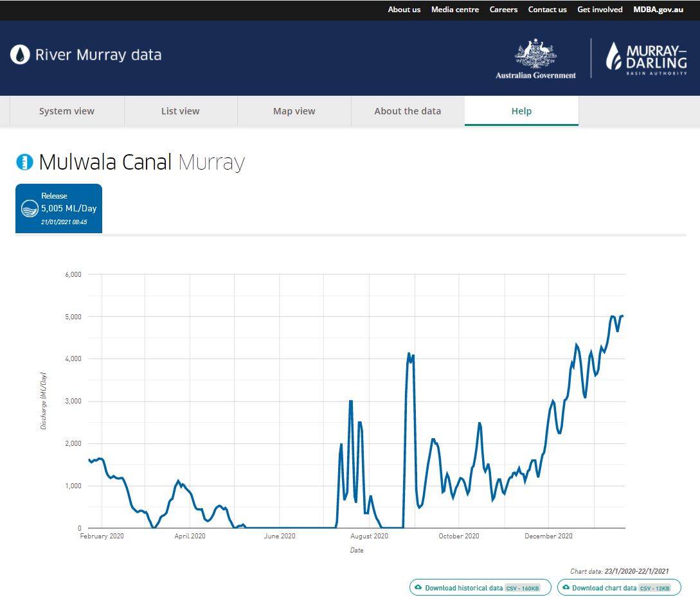This screenshot has width=700, height=602.
Task: Click cloud icon on Download historical data
Action: click(x=418, y=588)
